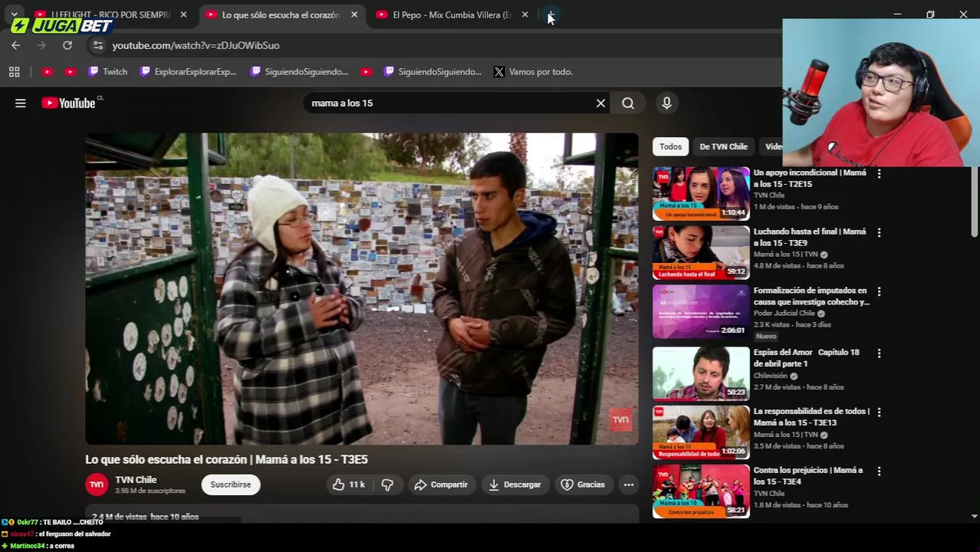Subscribe with the Suscribirse button
This screenshot has width=980, height=552.
point(231,485)
